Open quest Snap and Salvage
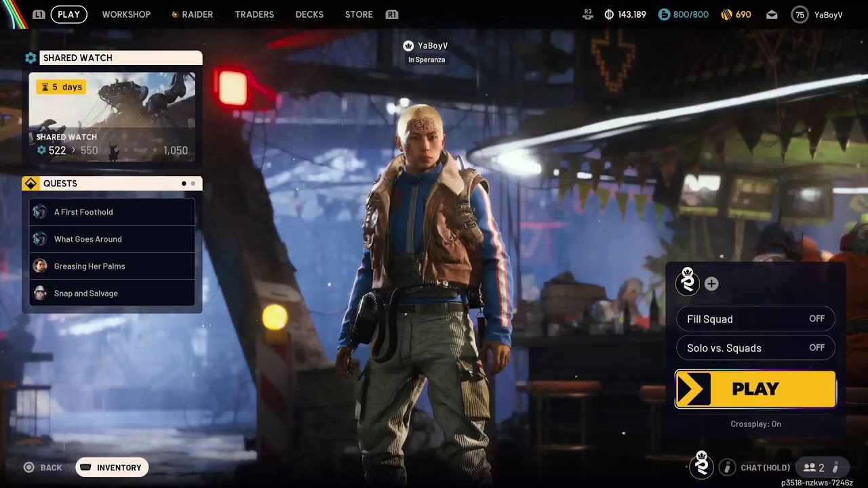 [x=112, y=293]
